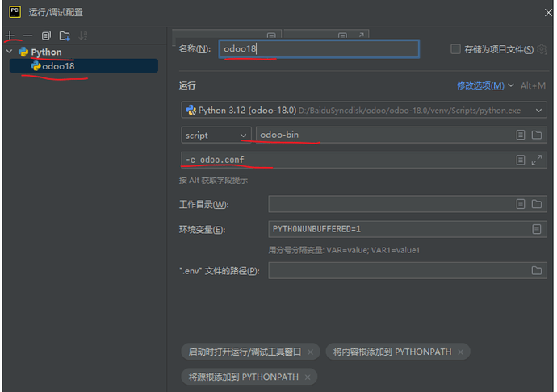Remove add source roots to PYTHONPATH chip
The image size is (557, 392).
pos(308,377)
